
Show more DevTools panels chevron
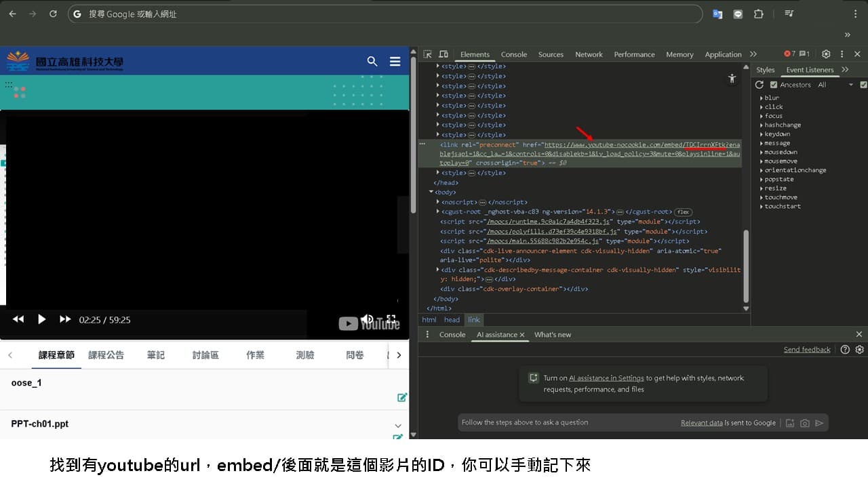click(x=753, y=54)
